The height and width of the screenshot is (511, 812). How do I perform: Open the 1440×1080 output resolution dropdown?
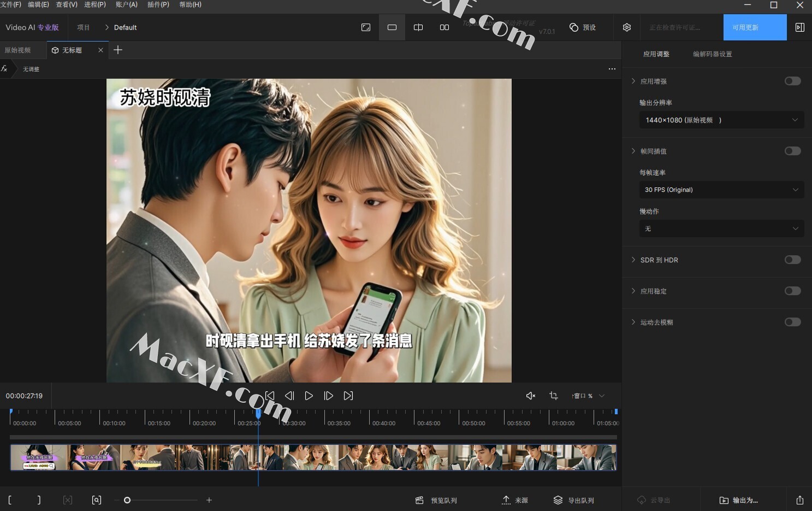click(721, 120)
